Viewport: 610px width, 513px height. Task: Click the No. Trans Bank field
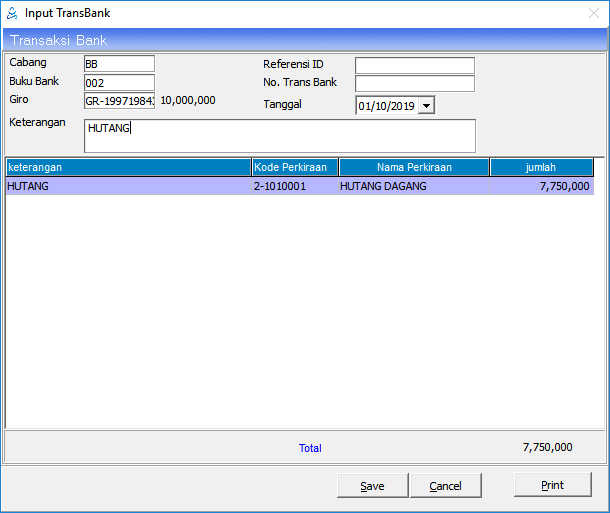[x=414, y=83]
